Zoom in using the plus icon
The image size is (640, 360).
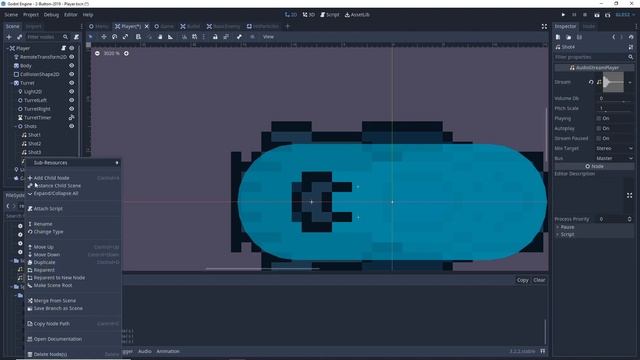point(126,53)
